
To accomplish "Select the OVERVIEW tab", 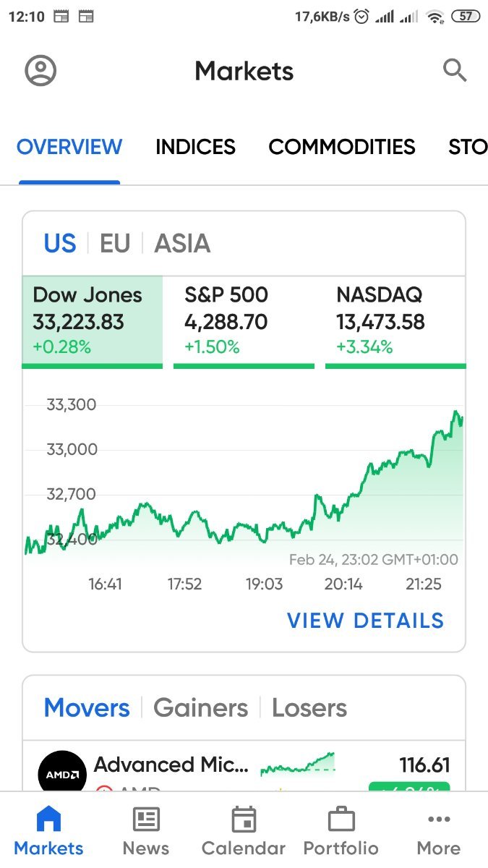I will point(69,147).
